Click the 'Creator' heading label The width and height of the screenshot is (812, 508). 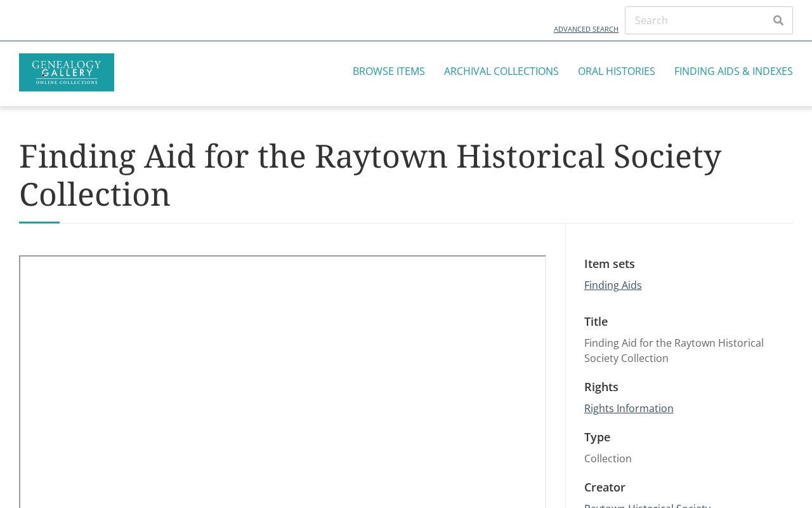point(605,487)
